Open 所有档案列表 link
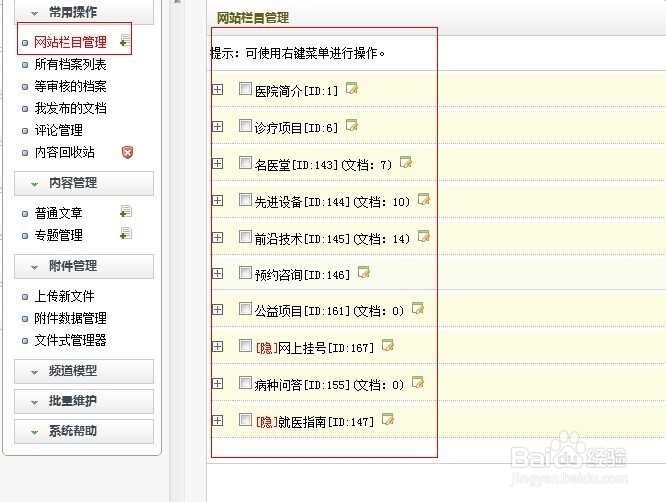The height and width of the screenshot is (502, 666). pos(70,64)
